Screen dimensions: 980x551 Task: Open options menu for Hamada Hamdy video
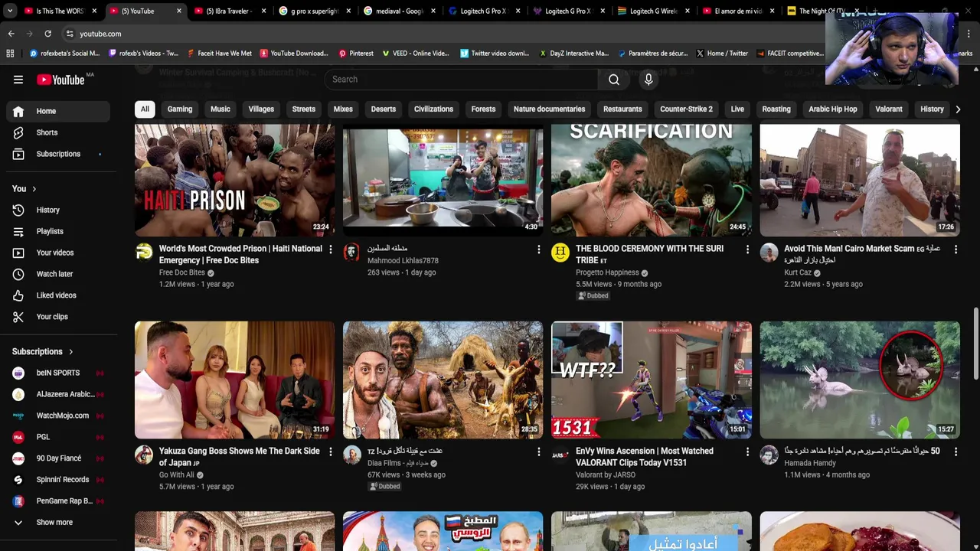pos(955,452)
